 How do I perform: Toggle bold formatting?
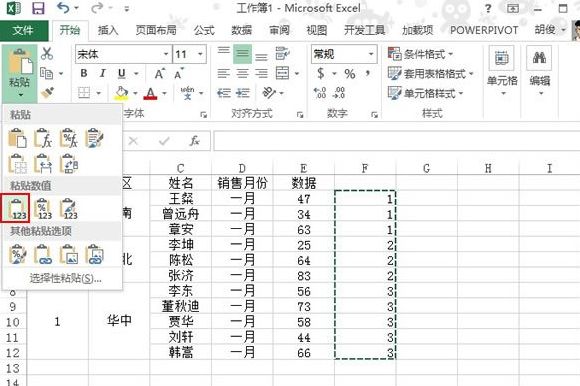coord(84,73)
